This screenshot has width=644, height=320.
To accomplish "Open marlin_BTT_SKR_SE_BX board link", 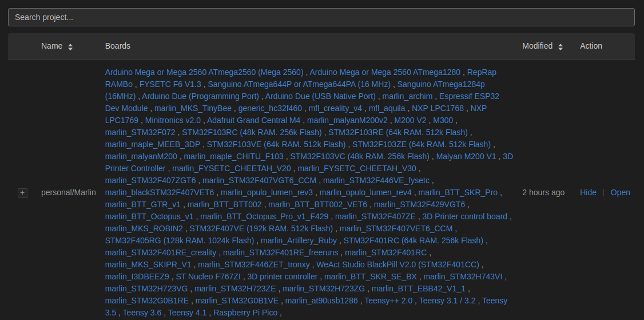I will click(371, 277).
